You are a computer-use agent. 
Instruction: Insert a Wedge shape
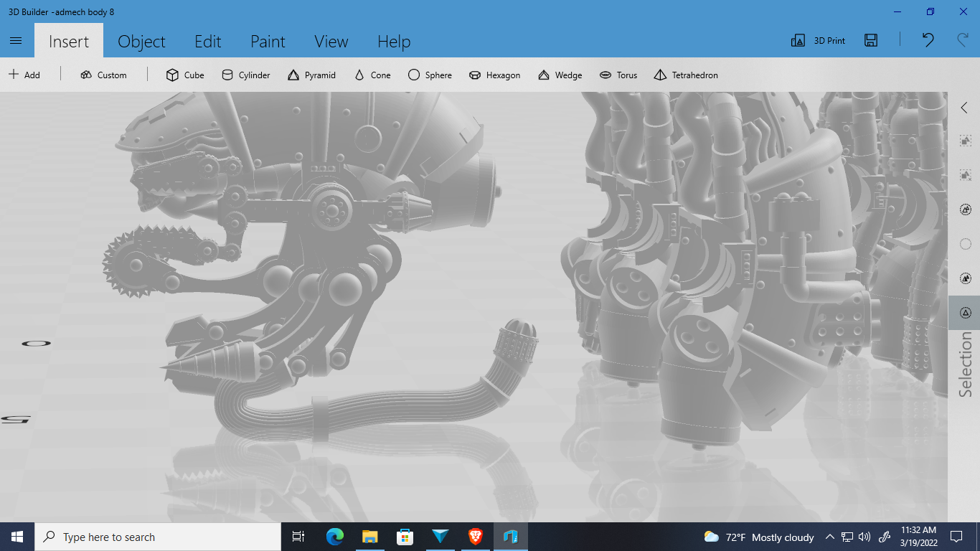pos(560,75)
